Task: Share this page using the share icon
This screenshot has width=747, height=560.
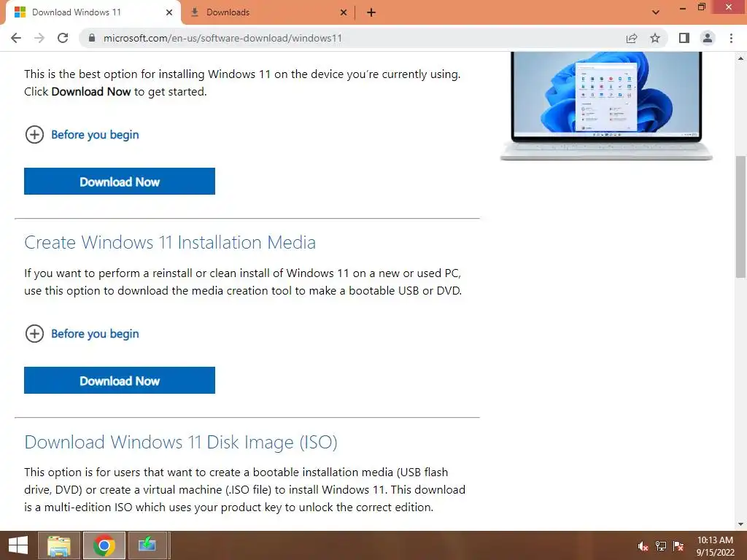Action: point(632,38)
